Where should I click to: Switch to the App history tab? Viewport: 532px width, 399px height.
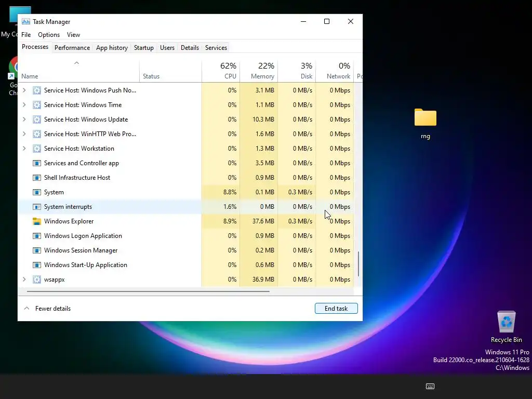click(112, 48)
